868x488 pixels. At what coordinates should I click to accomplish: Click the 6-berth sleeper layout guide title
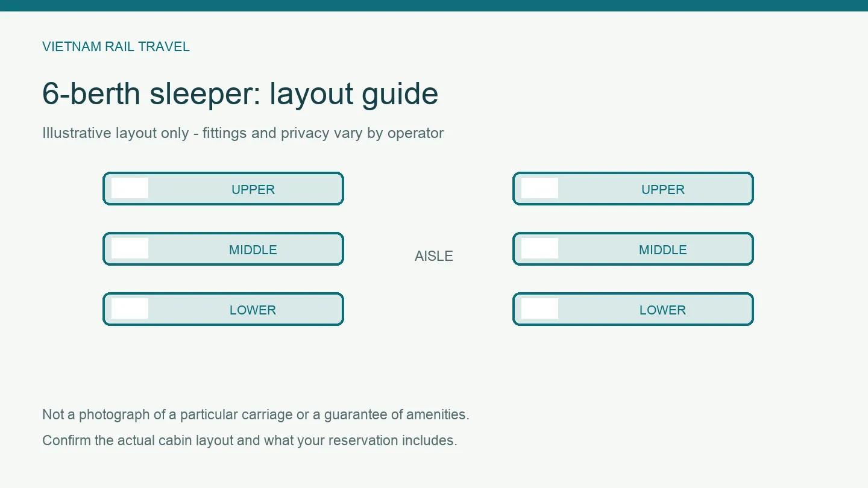[x=240, y=93]
